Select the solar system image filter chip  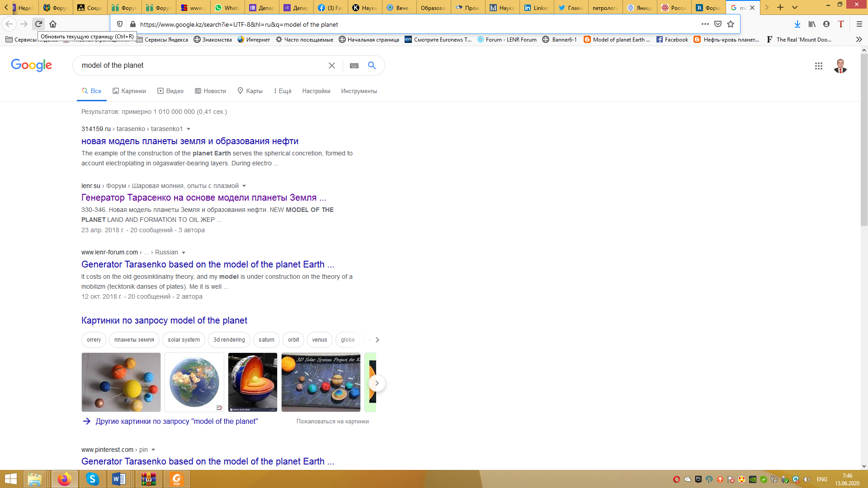pos(184,340)
